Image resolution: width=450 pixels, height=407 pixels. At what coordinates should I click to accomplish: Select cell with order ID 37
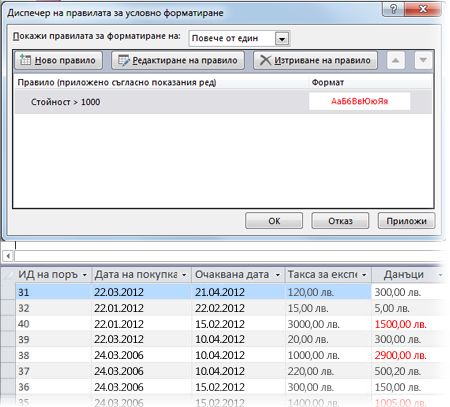tap(53, 371)
